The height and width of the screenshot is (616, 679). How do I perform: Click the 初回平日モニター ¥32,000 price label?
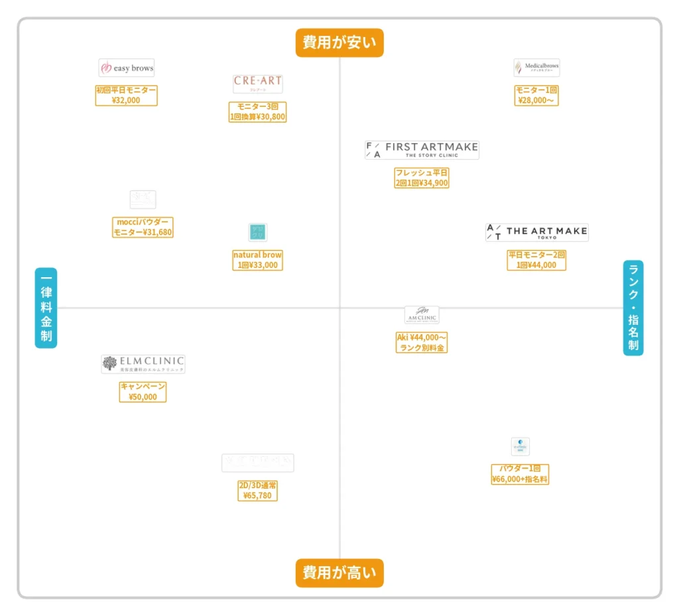pyautogui.click(x=126, y=95)
